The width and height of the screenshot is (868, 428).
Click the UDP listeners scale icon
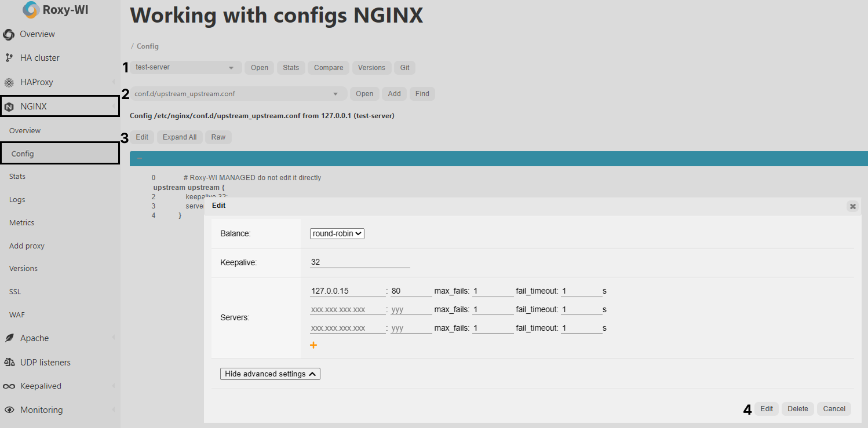[x=9, y=363]
